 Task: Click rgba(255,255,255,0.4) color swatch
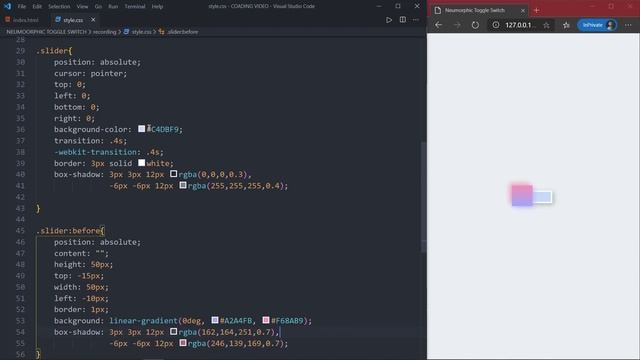183,185
